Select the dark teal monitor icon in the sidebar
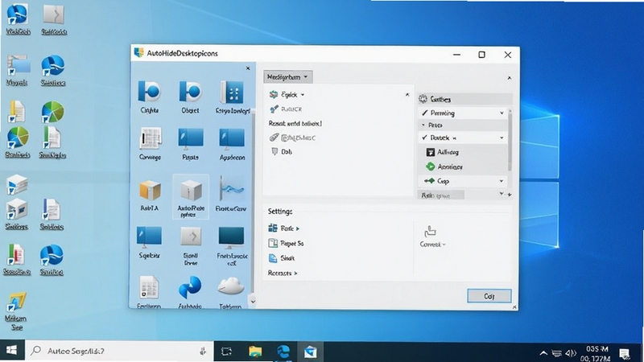This screenshot has width=644, height=362. (231, 237)
